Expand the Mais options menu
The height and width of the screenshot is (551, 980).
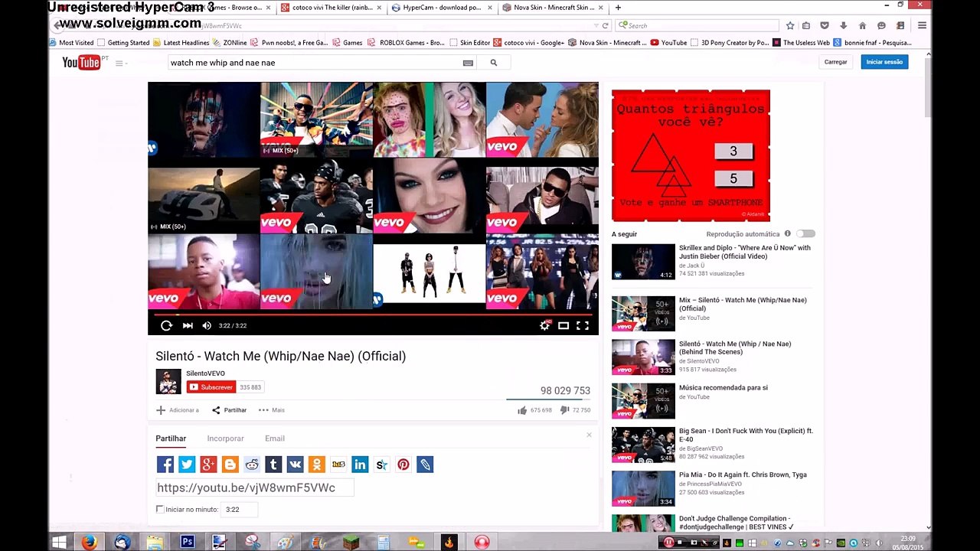click(272, 410)
